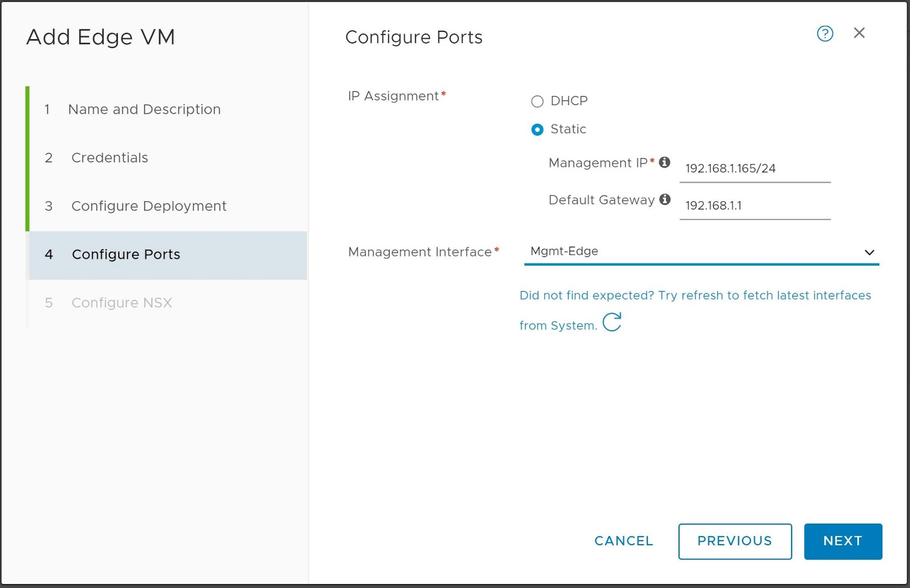Open the help question mark icon

[x=825, y=34]
